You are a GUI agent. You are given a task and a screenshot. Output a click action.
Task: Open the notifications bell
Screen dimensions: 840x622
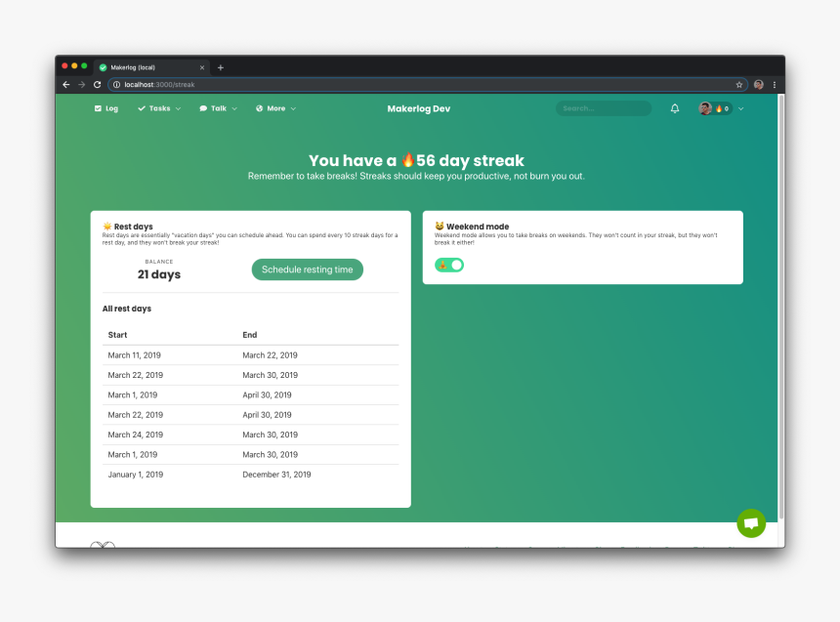675,108
